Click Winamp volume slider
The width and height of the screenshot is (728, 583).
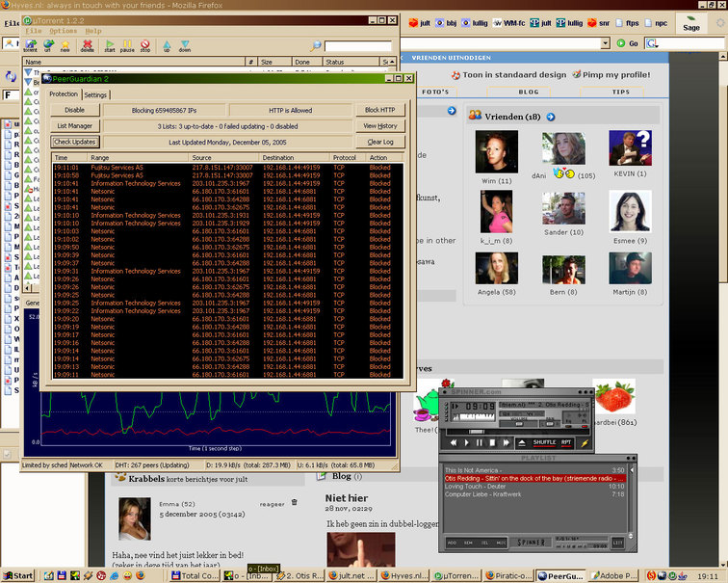pyautogui.click(x=520, y=423)
